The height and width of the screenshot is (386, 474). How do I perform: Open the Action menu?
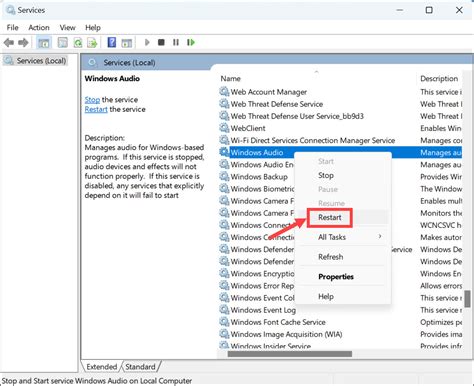tap(39, 28)
